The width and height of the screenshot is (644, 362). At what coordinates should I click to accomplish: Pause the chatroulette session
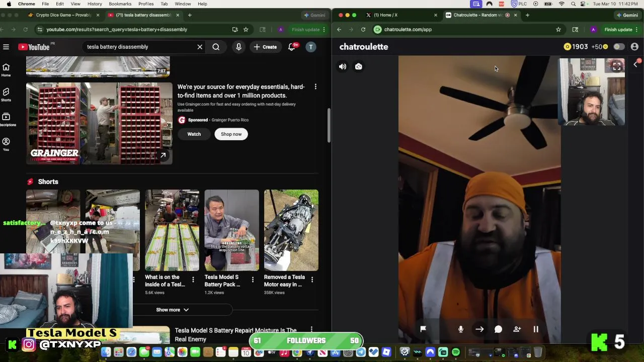tap(536, 329)
